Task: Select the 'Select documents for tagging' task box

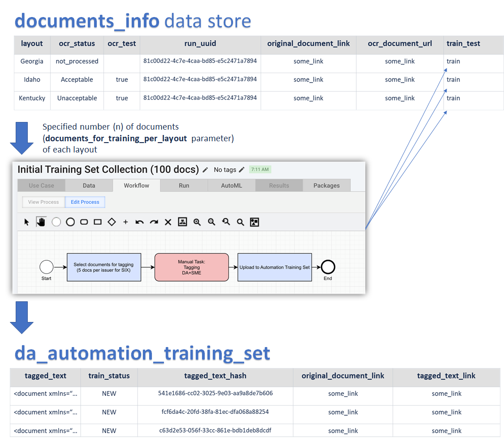Action: coord(104,267)
